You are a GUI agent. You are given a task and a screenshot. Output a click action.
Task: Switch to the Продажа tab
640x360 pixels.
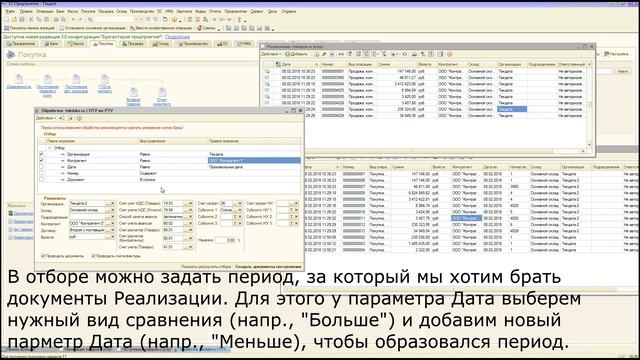(x=133, y=44)
